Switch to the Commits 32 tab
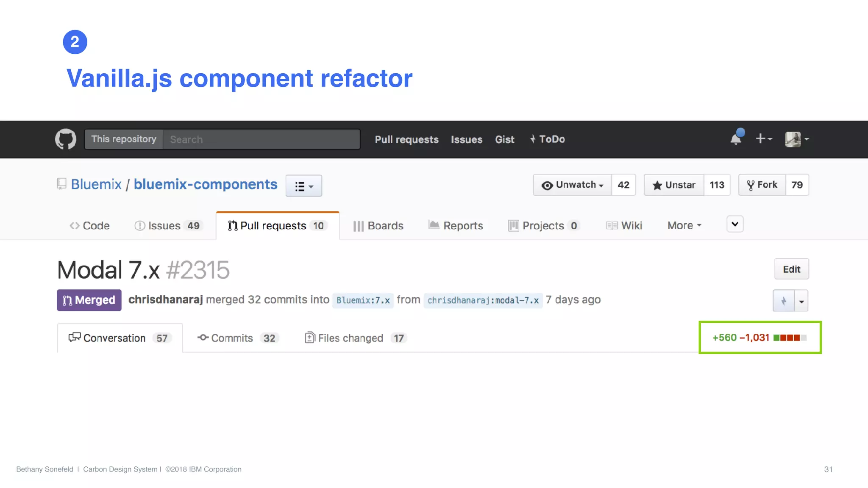The height and width of the screenshot is (488, 868). pos(238,338)
